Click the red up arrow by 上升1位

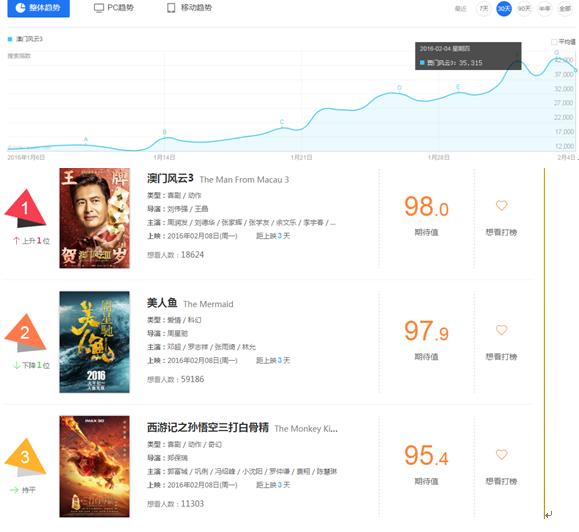[16, 241]
